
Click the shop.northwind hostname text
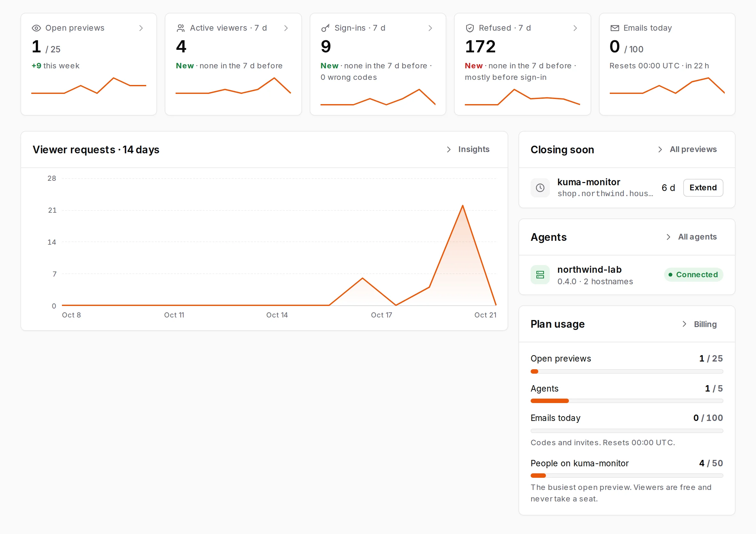point(605,193)
